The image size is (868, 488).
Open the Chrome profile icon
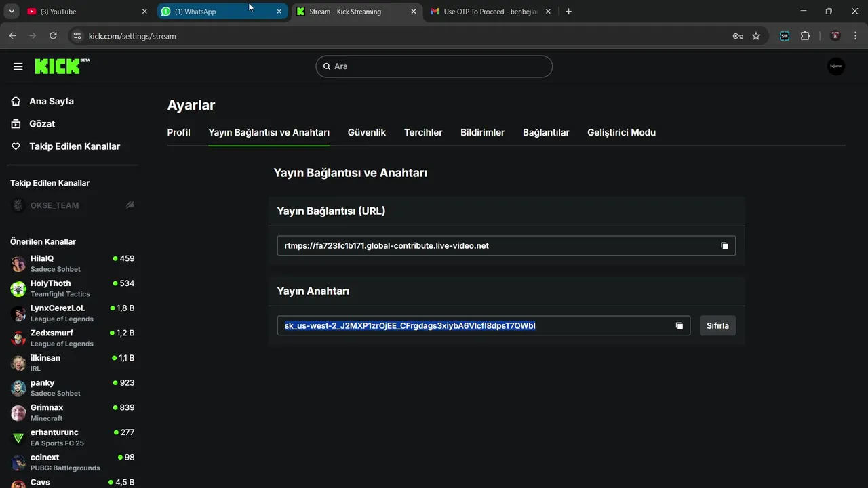tap(835, 36)
